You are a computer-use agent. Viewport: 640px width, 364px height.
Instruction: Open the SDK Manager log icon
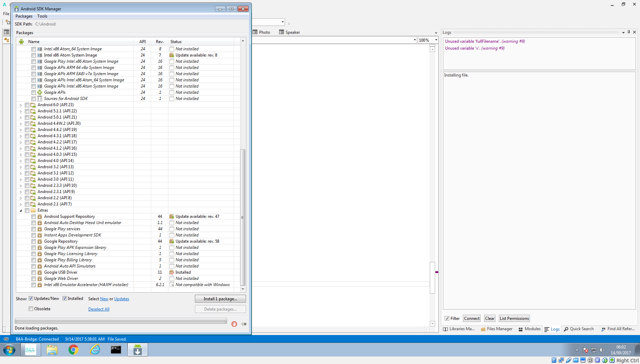244,324
